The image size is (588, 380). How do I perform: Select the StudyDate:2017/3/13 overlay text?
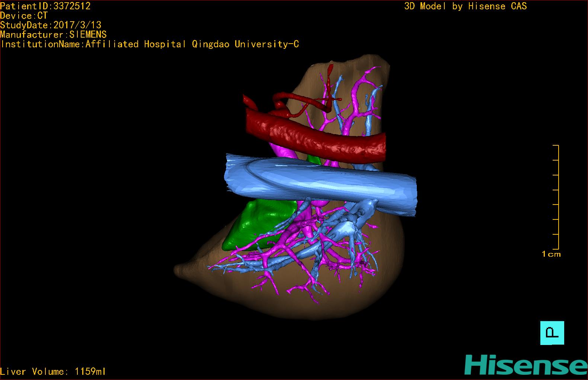(51, 25)
